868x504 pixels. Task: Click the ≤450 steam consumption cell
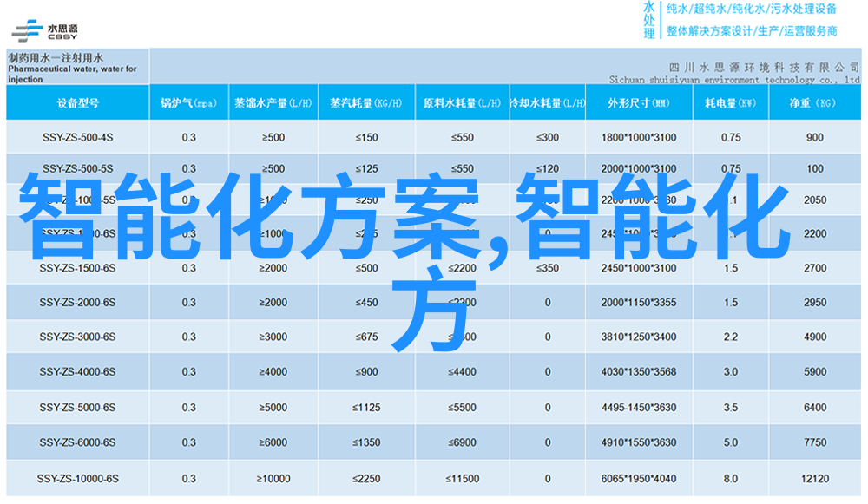[x=366, y=303]
